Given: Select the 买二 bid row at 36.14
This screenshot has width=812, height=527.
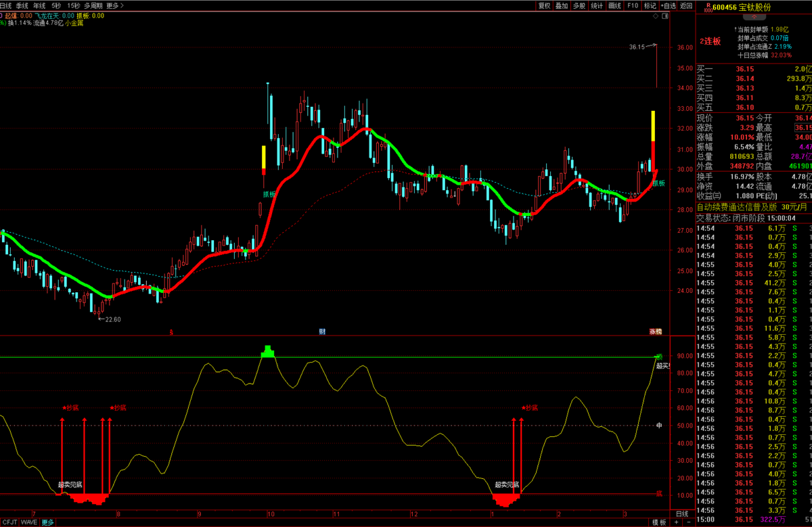Looking at the screenshot, I should (x=754, y=78).
